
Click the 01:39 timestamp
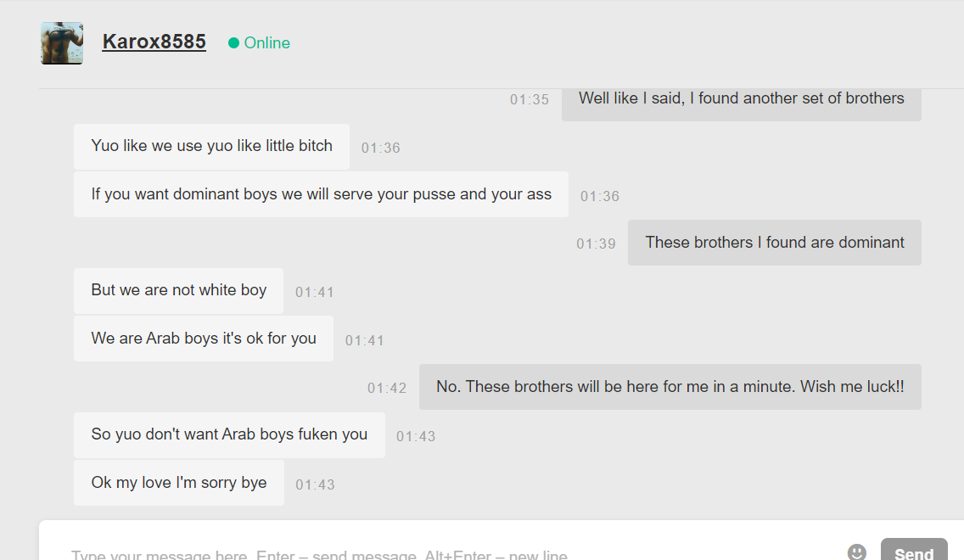tap(596, 244)
